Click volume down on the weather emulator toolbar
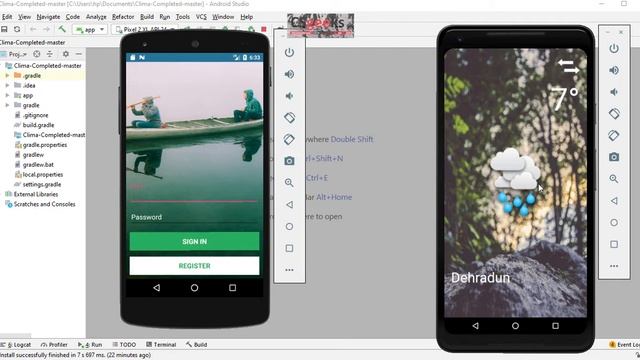This screenshot has width=640, height=360. pos(614,92)
